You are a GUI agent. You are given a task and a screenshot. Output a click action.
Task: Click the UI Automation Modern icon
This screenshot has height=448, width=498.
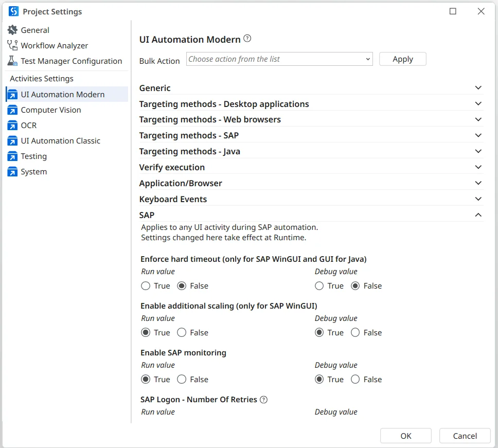click(12, 94)
